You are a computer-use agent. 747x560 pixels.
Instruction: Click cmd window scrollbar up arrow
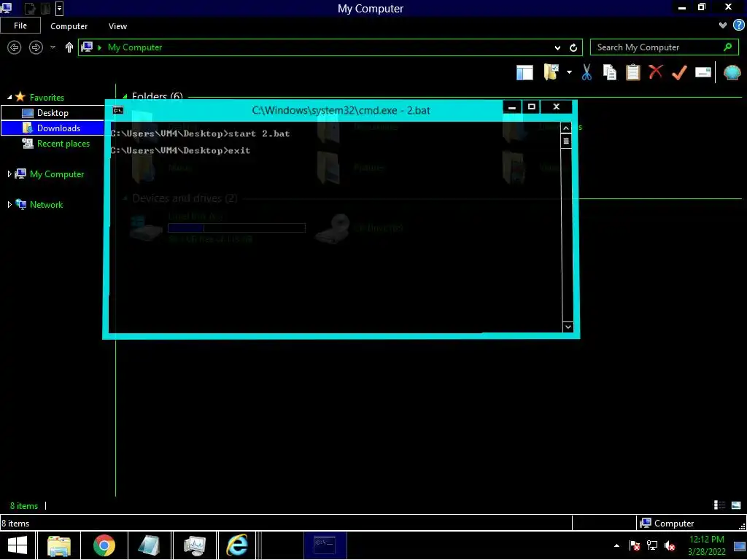[566, 128]
